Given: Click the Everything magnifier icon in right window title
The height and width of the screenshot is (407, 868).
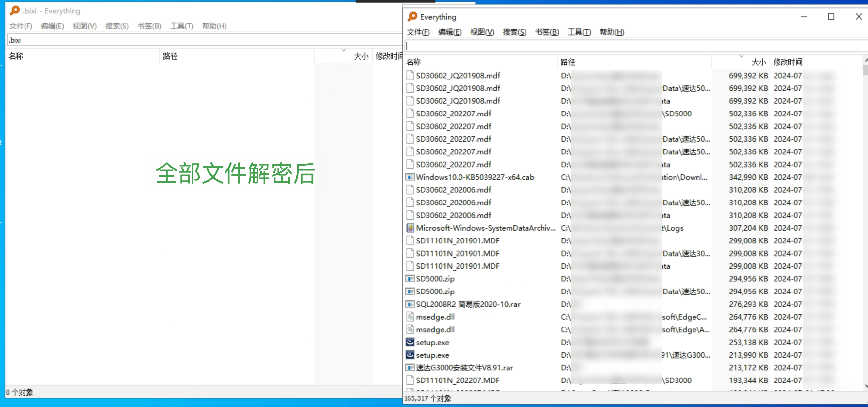Looking at the screenshot, I should point(412,17).
